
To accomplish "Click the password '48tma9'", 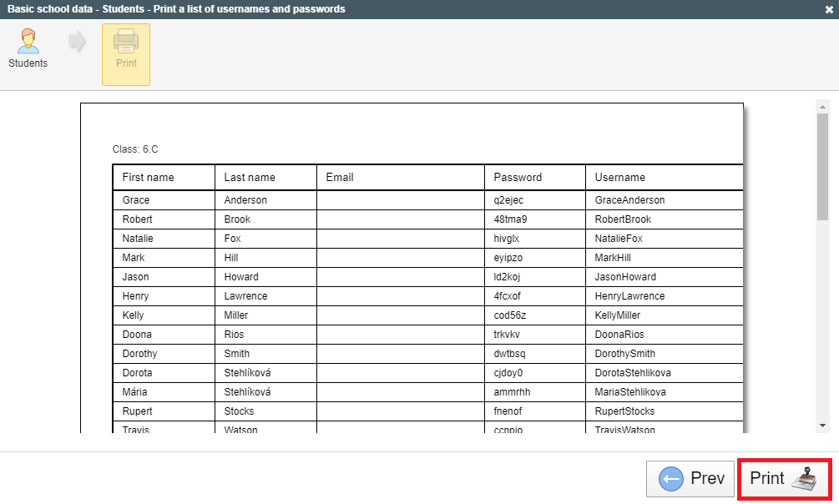I will coord(510,219).
